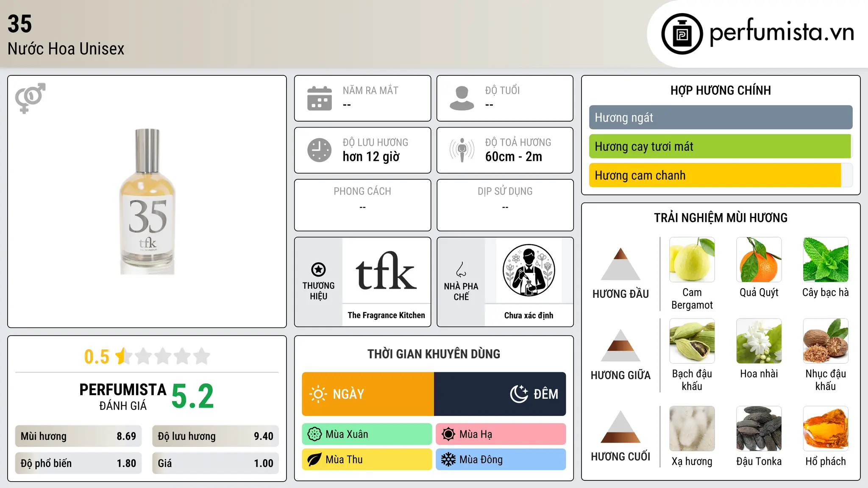Viewport: 868px width, 488px height.
Task: Click the 5.2 Perfumista rating number
Action: 193,396
